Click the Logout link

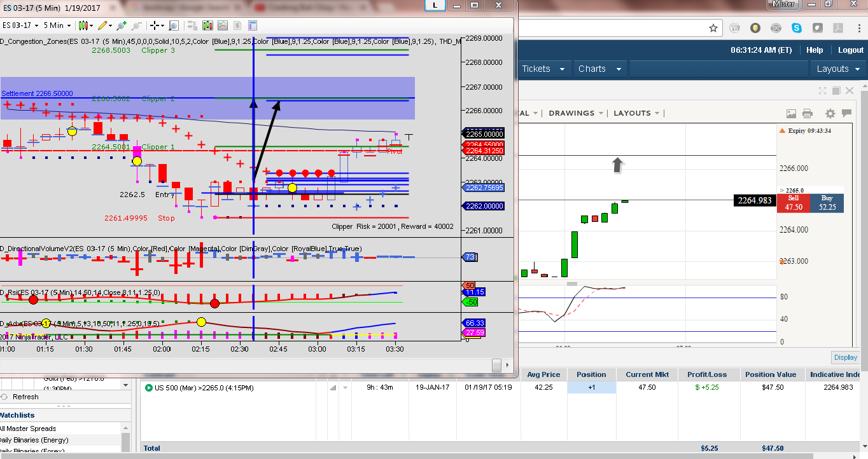pos(851,50)
